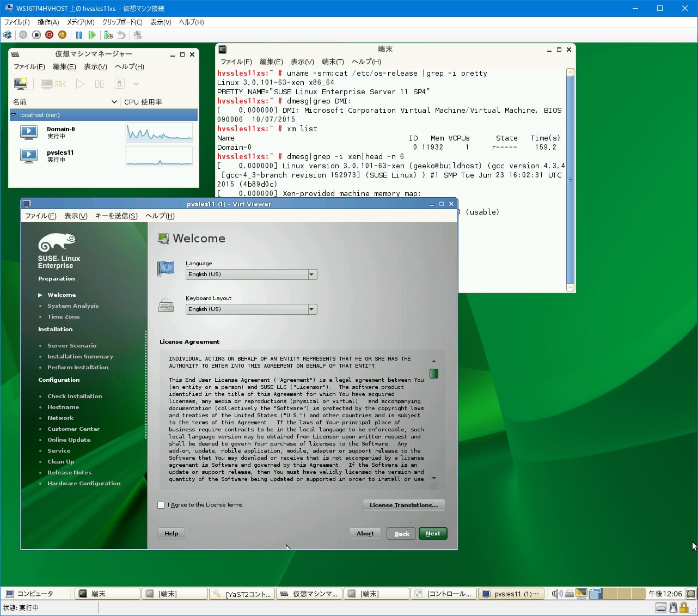
Task: Click the Open (開く) console button in VM manager
Action: 54,84
